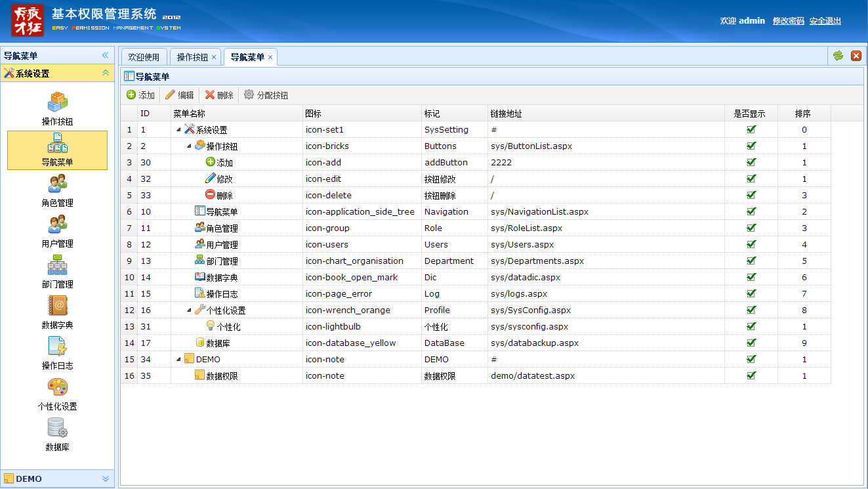The width and height of the screenshot is (868, 489).
Task: Collapse the 操作按钮 tree node
Action: coord(189,146)
